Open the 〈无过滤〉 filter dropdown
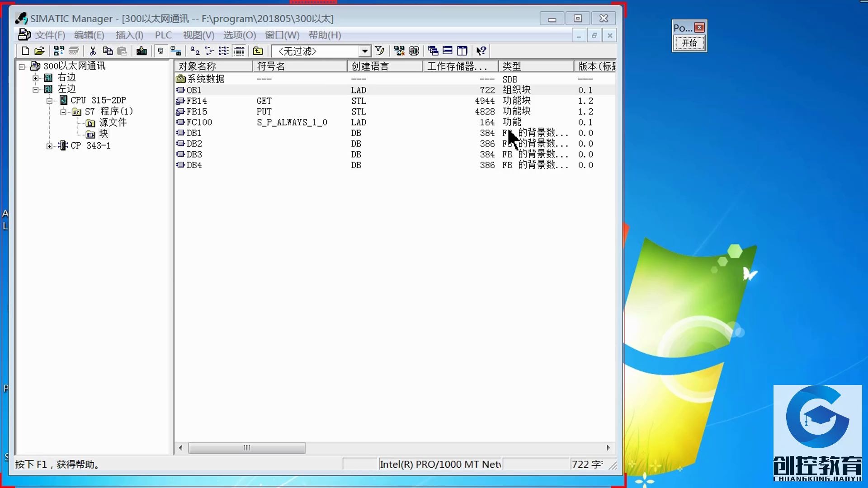Image resolution: width=868 pixels, height=488 pixels. point(364,51)
